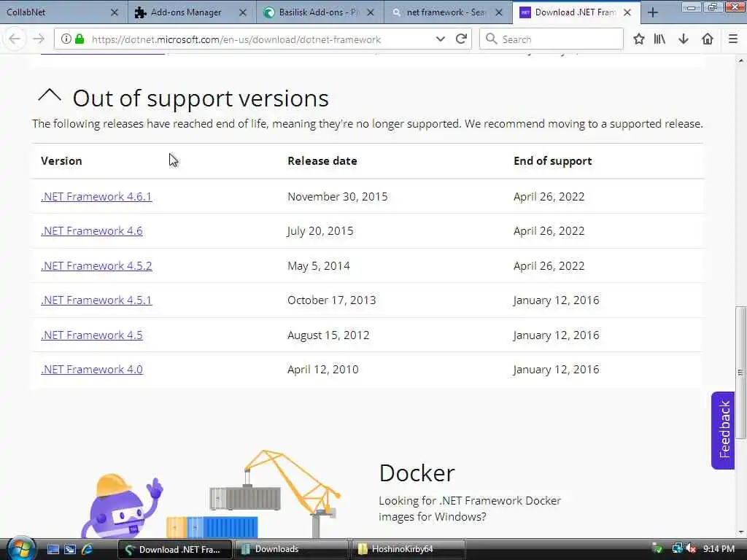Click the Version column header
The width and height of the screenshot is (747, 560).
point(61,161)
